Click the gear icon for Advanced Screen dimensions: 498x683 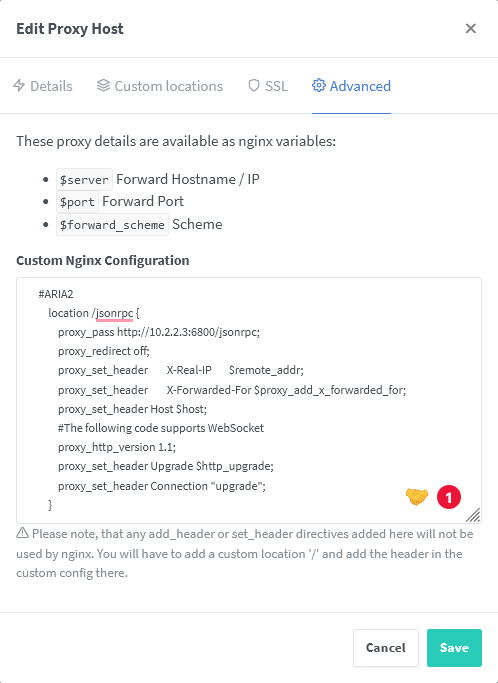[318, 85]
